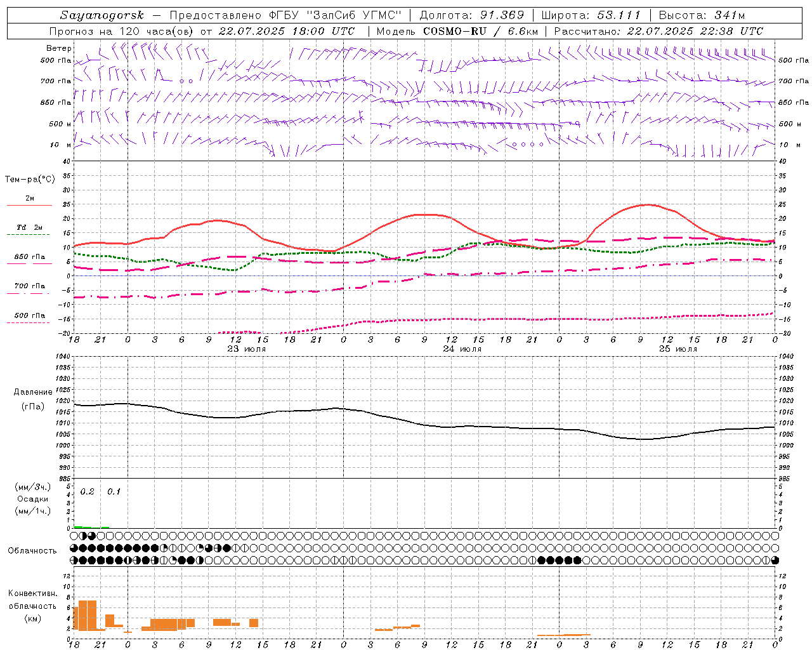Click the 'Облачность' cloud cover row label

pos(32,551)
